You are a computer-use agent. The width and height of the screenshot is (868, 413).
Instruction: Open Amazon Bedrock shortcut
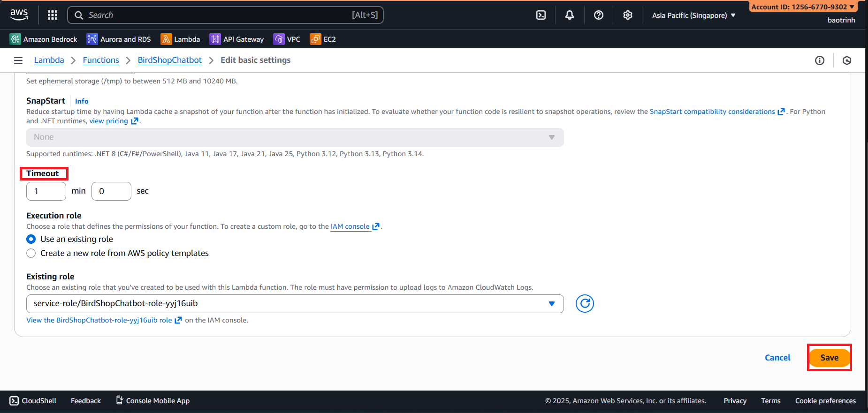pos(43,39)
